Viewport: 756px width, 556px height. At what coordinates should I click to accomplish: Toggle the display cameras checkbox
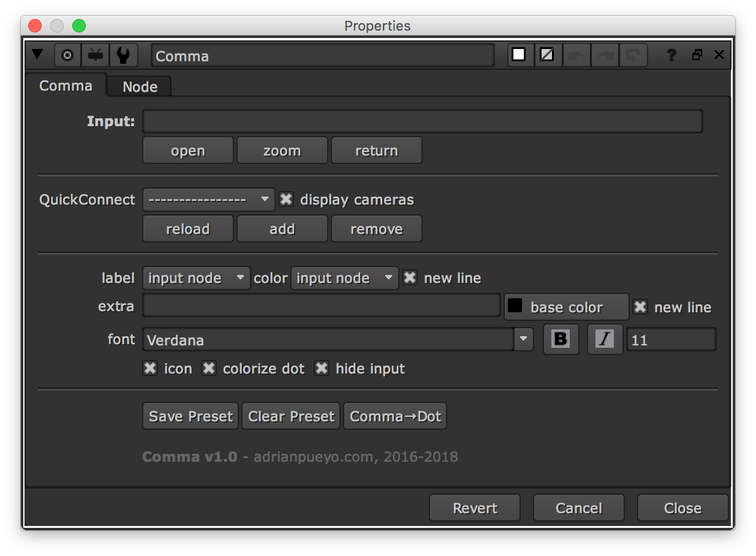pos(285,200)
